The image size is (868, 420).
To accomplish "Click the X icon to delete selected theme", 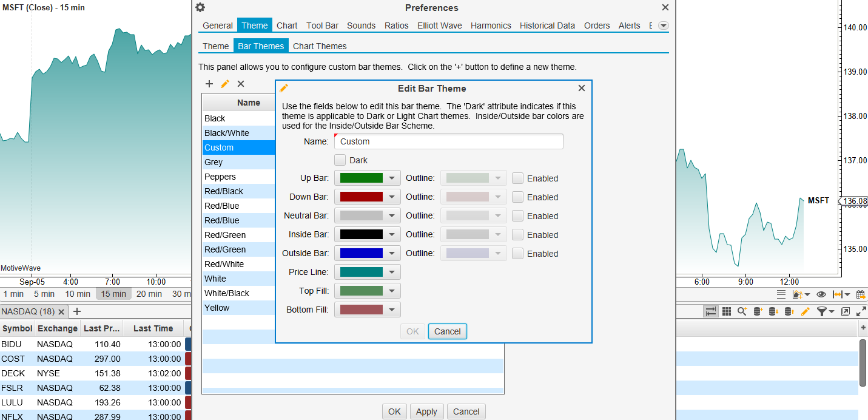I will coord(241,84).
